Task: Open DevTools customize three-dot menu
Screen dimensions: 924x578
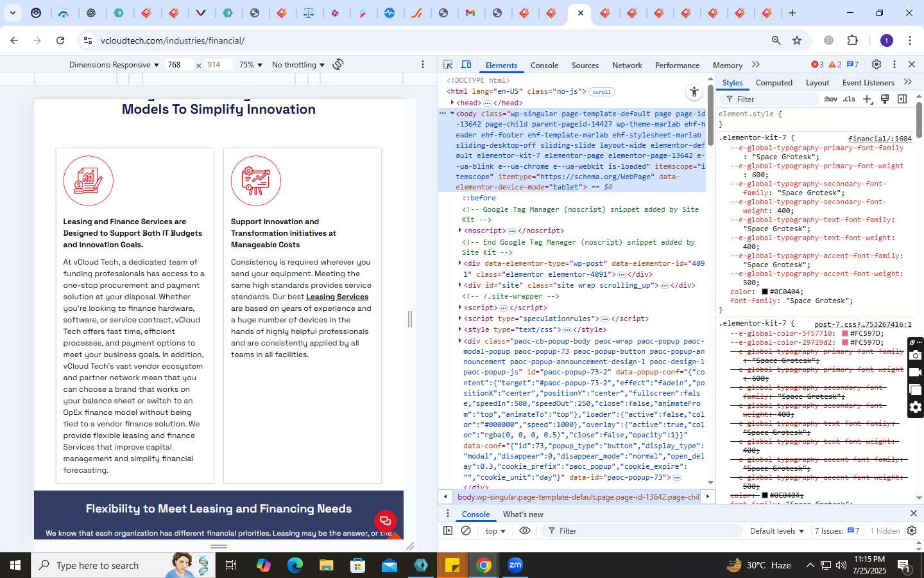Action: tap(894, 64)
